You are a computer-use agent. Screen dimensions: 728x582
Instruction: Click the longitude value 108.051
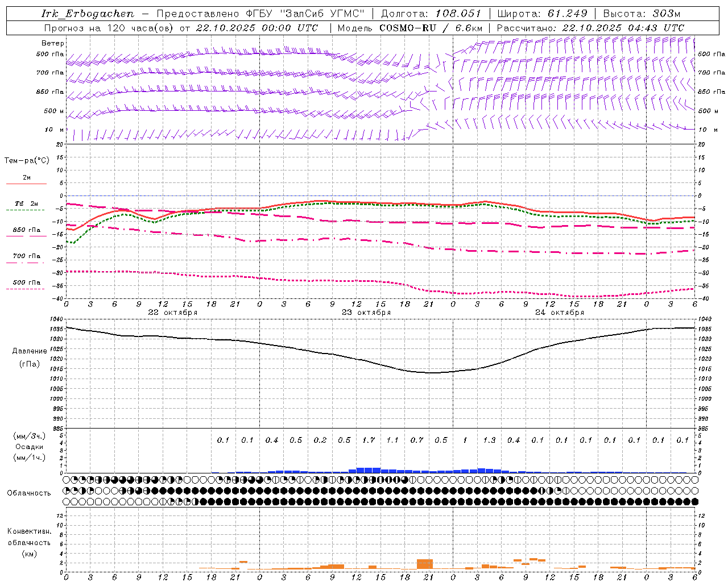[458, 14]
